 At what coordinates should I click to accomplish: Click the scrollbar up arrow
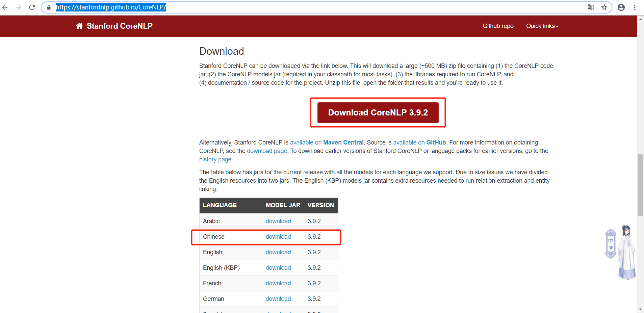click(640, 19)
